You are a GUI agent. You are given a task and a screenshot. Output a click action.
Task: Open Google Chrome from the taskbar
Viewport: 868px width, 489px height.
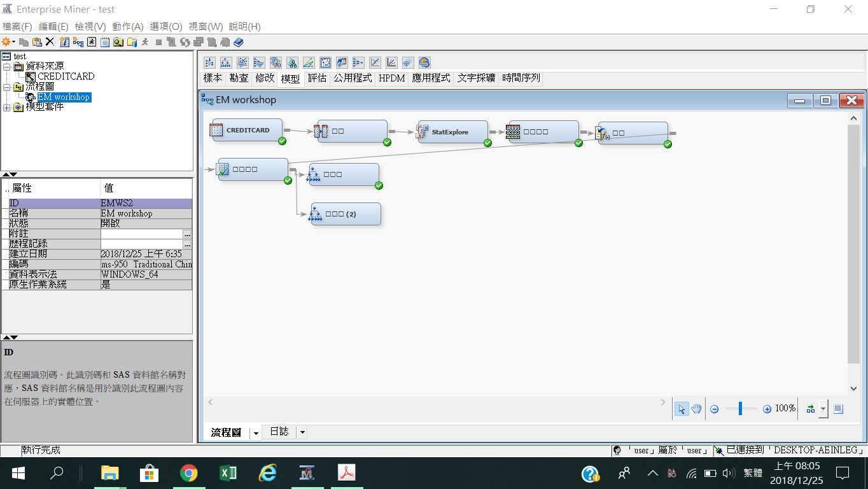(x=188, y=473)
